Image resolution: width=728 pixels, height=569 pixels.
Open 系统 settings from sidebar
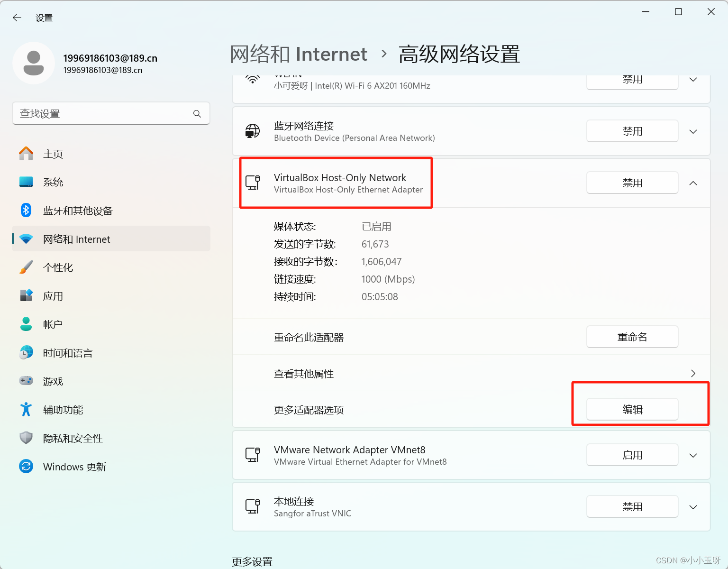(53, 182)
